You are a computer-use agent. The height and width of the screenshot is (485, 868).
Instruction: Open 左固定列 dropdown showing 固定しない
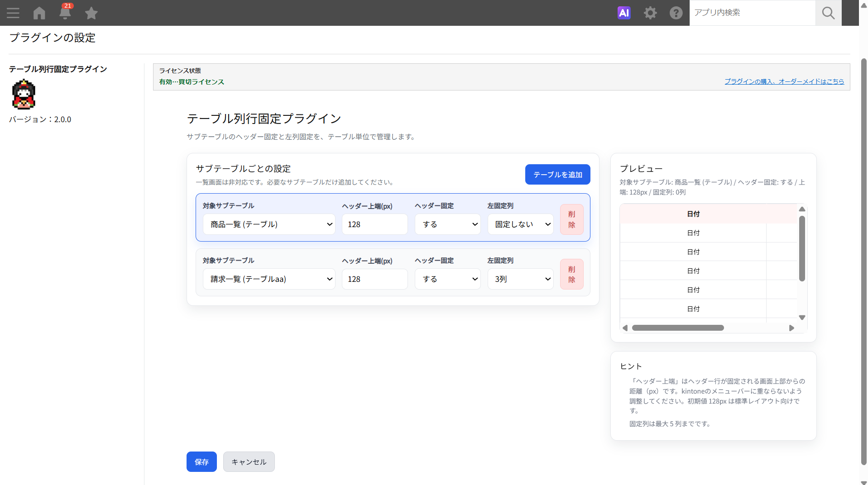click(x=520, y=224)
